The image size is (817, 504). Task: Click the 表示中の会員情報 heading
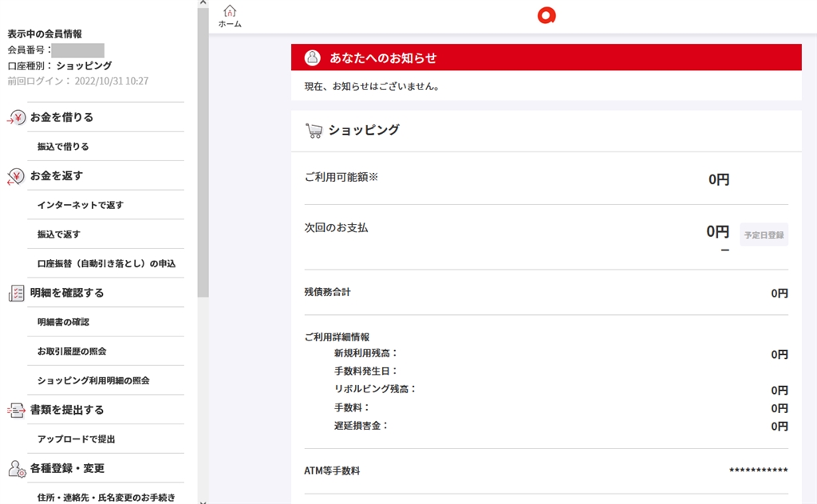(45, 33)
